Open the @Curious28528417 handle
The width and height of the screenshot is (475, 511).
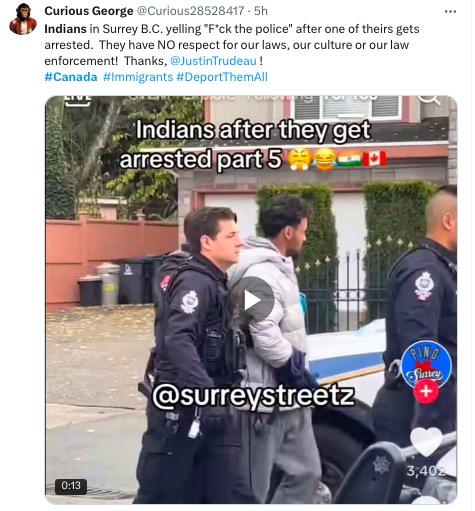(191, 11)
